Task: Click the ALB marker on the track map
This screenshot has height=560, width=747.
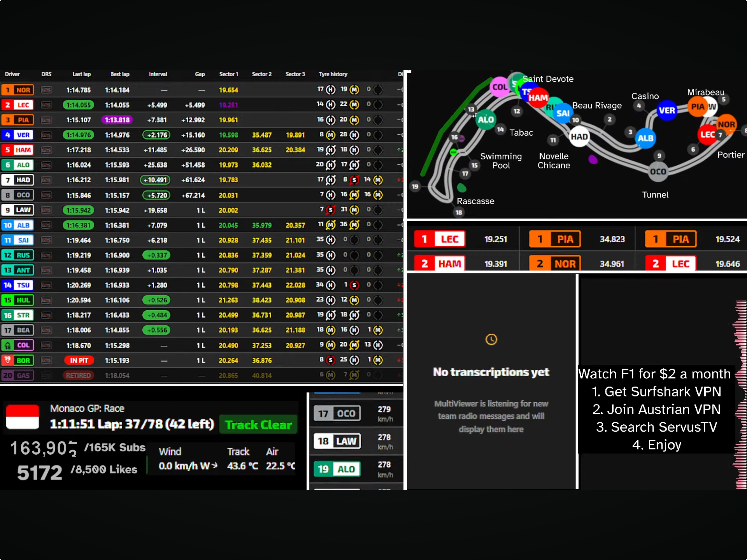Action: 645,138
